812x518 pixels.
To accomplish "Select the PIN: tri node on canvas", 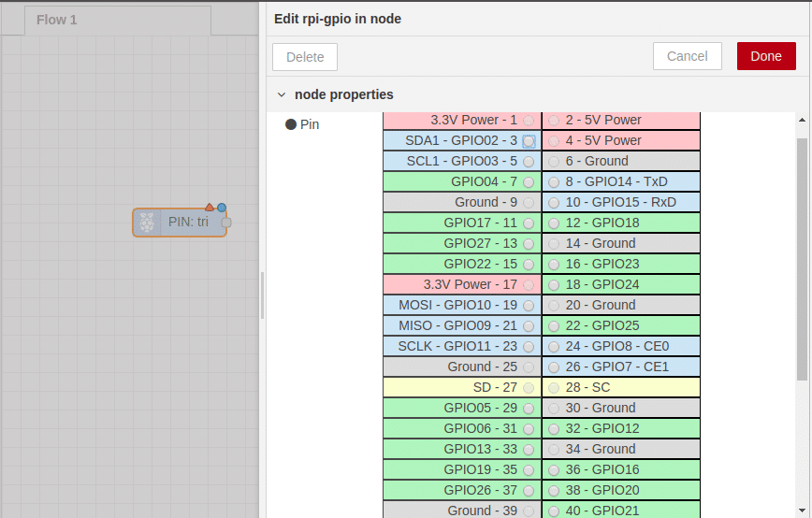I will [x=180, y=223].
